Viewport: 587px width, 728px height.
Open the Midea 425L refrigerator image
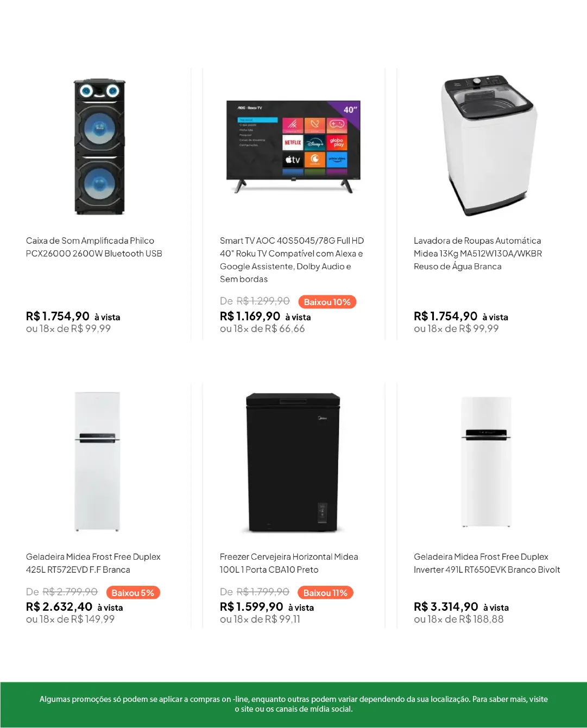coord(98,461)
